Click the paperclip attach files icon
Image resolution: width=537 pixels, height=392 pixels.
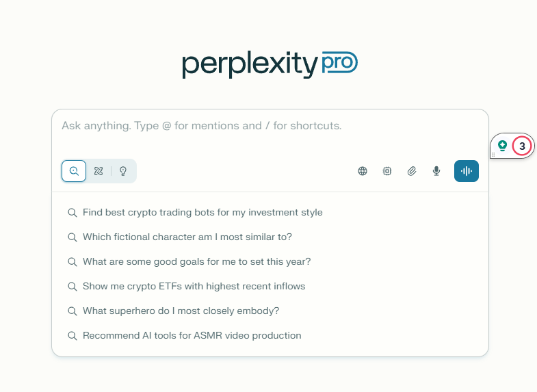pyautogui.click(x=412, y=171)
